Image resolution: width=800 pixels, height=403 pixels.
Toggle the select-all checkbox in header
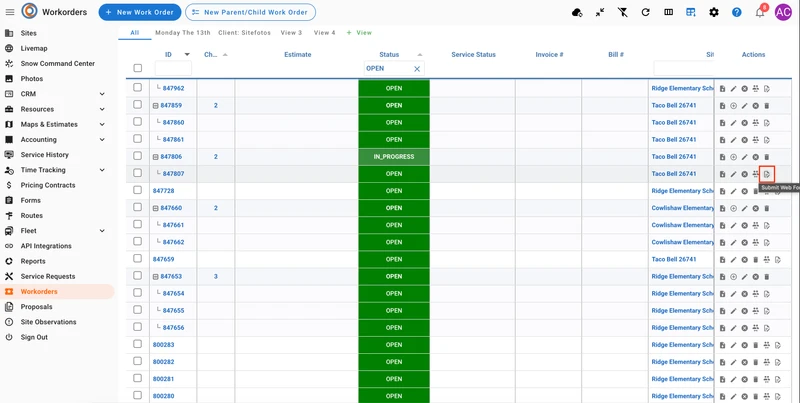[x=138, y=68]
